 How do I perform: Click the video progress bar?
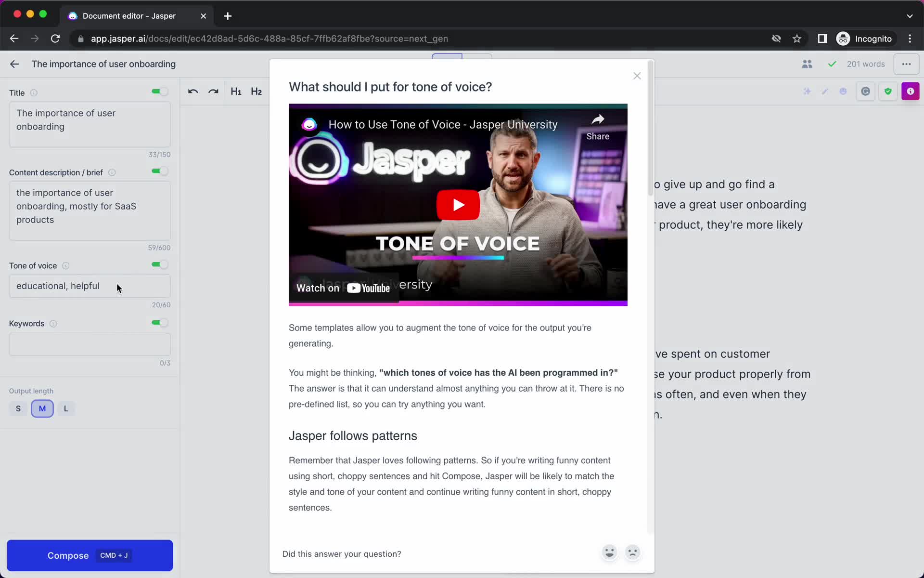458,303
